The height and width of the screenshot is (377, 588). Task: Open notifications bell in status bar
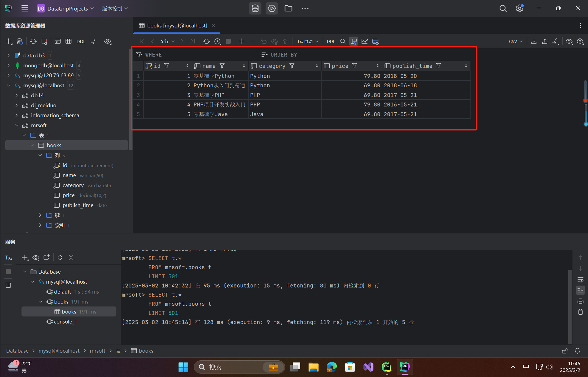pos(577,351)
